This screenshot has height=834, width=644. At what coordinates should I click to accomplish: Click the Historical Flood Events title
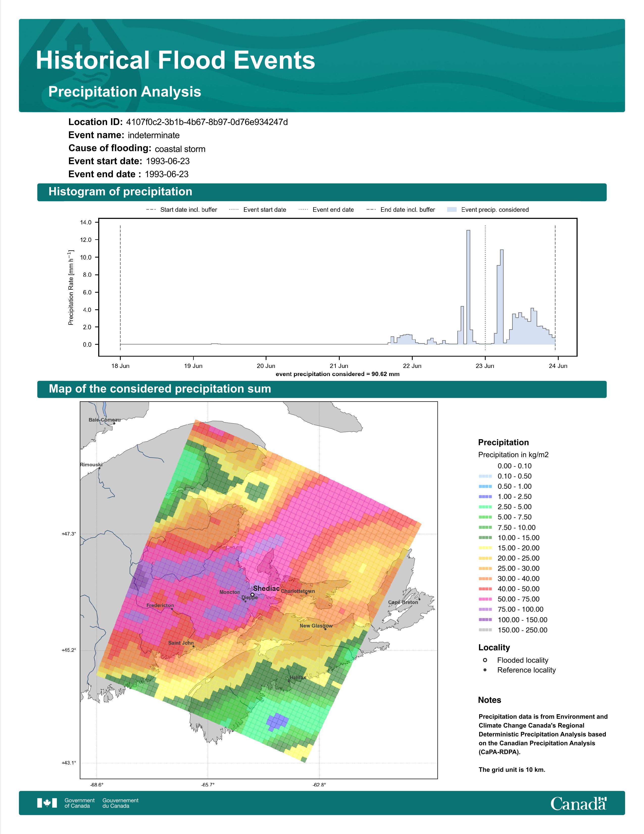tap(176, 60)
